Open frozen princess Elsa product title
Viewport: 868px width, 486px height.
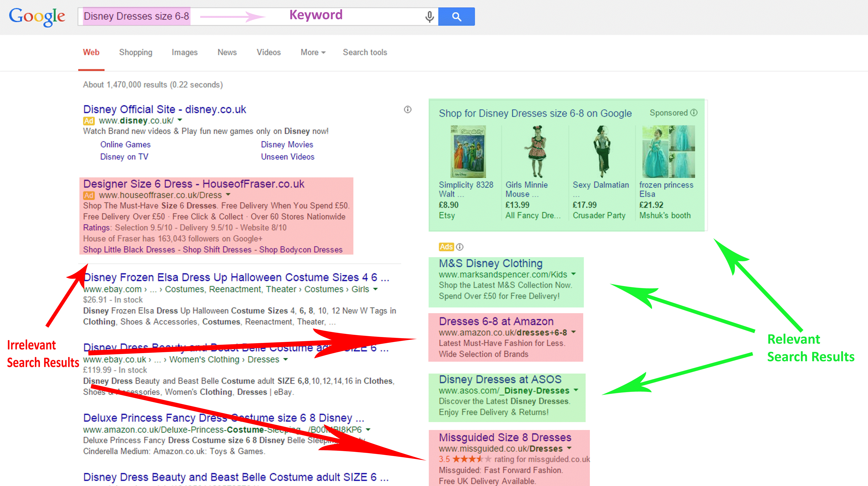[x=666, y=189]
